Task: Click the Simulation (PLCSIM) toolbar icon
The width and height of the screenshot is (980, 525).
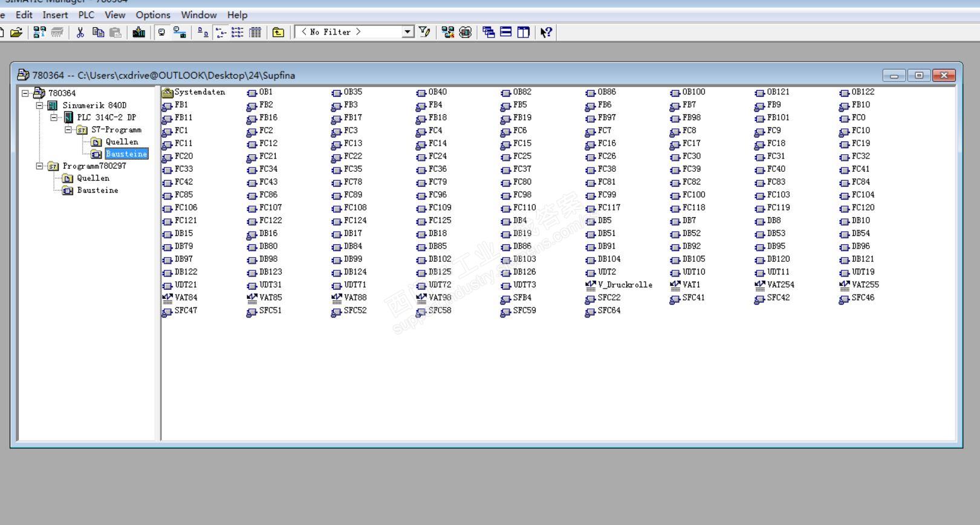Action: [465, 32]
